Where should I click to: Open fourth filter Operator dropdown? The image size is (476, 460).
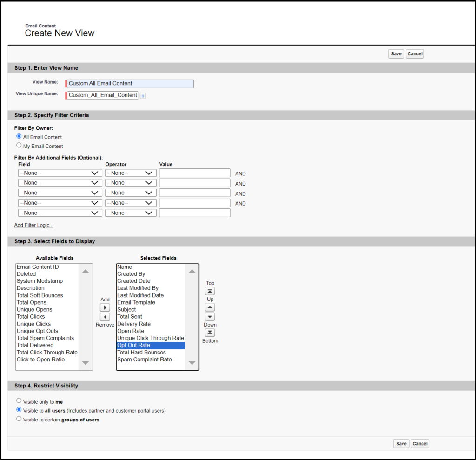tap(131, 203)
